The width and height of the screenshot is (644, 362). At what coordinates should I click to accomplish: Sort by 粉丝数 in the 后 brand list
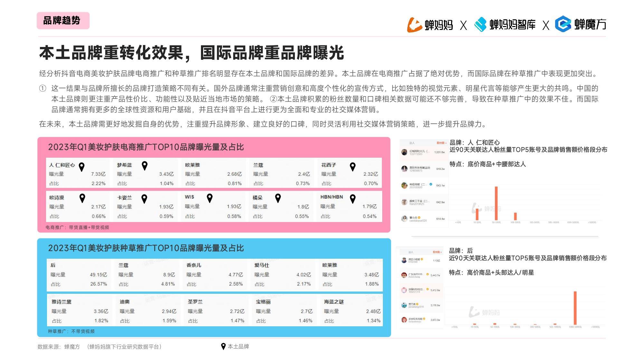[x=437, y=252]
